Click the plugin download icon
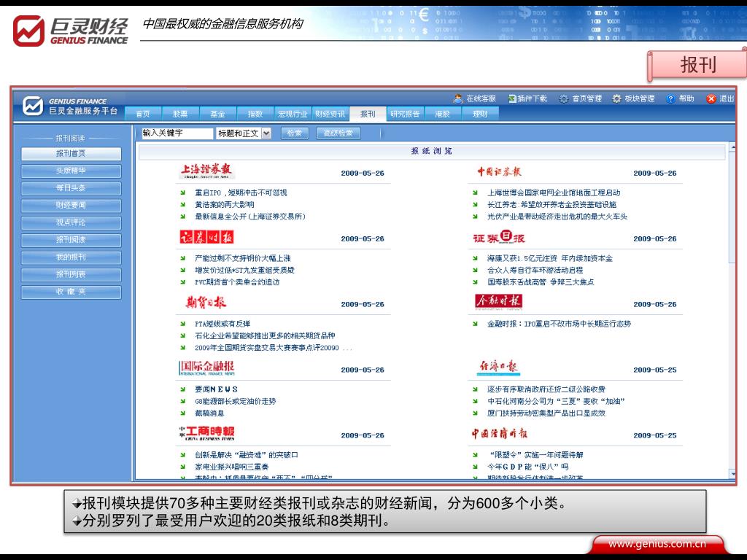This screenshot has width=747, height=560. [512, 98]
